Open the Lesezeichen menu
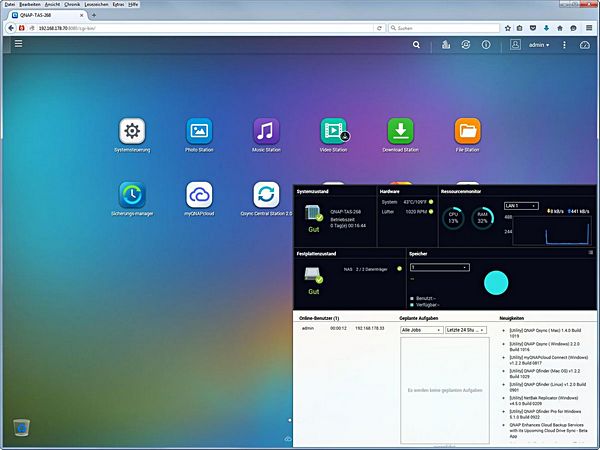The width and height of the screenshot is (600, 450). click(96, 4)
